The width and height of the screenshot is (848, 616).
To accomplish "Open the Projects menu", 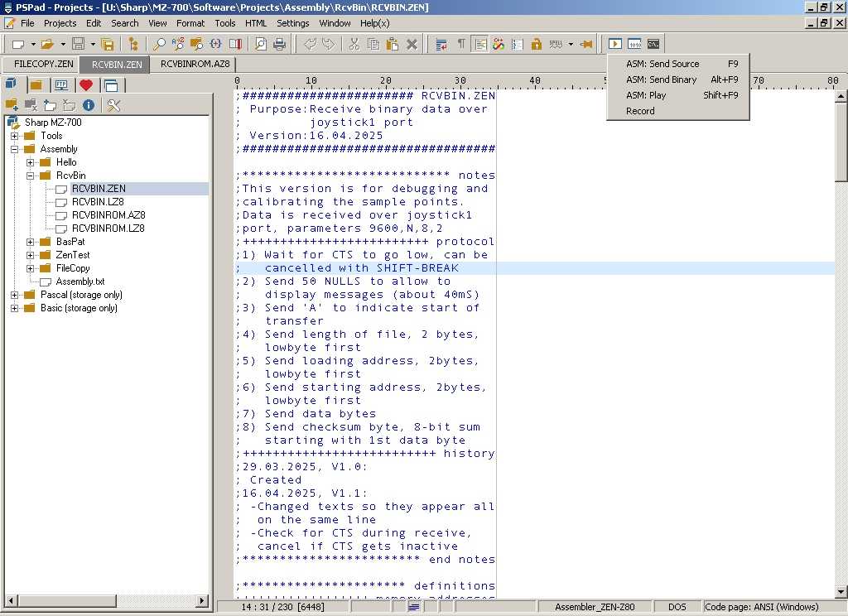I will (60, 23).
